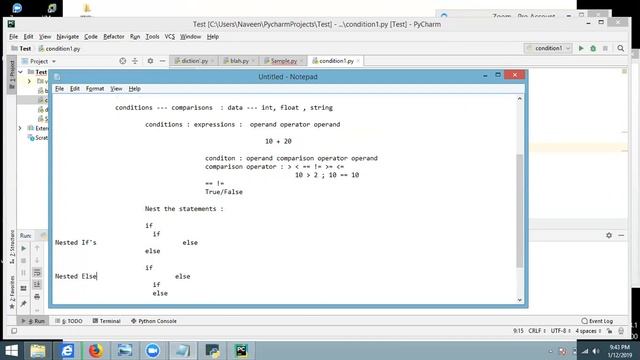Switch to PyCharm via its taskbar icon
The image size is (640, 360).
(241, 351)
